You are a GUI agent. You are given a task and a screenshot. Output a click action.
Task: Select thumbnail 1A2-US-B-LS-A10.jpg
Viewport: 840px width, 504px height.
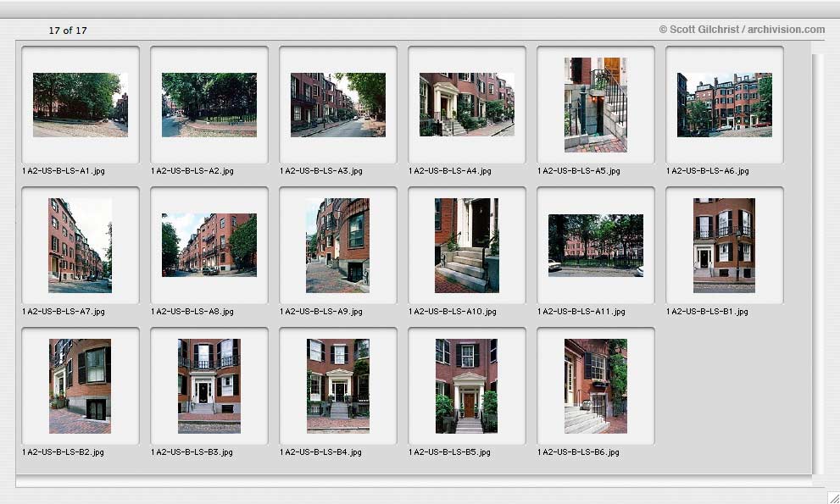pyautogui.click(x=467, y=246)
